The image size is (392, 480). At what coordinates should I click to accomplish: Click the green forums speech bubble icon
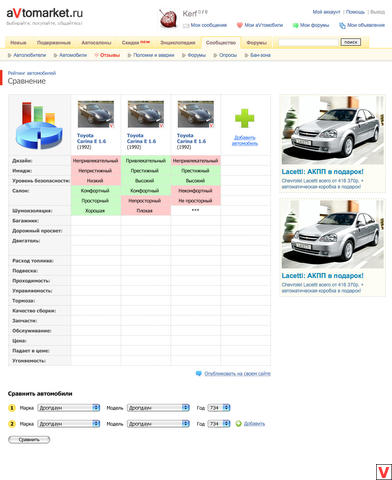tap(295, 25)
